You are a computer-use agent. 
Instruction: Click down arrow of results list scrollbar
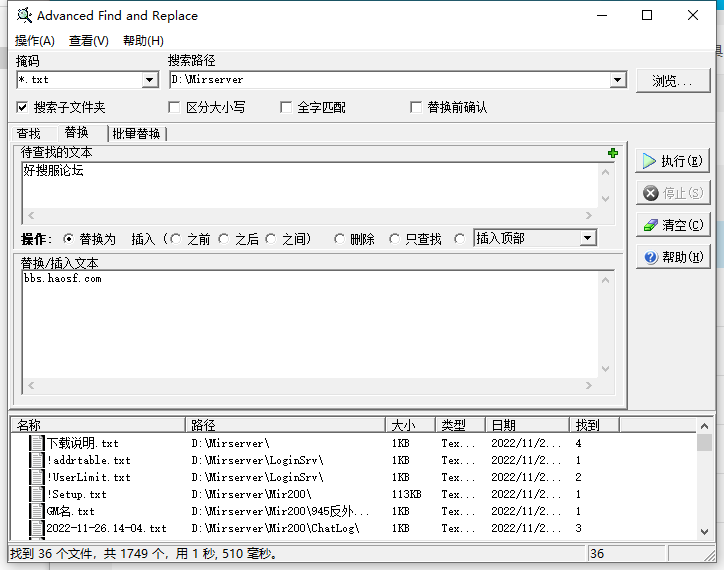pos(704,532)
